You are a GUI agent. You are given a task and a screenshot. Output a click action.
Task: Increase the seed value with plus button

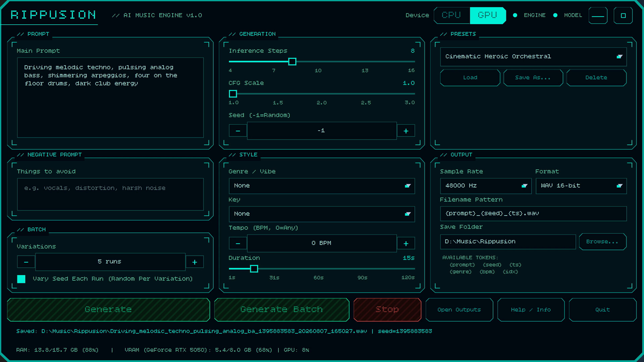click(x=406, y=131)
